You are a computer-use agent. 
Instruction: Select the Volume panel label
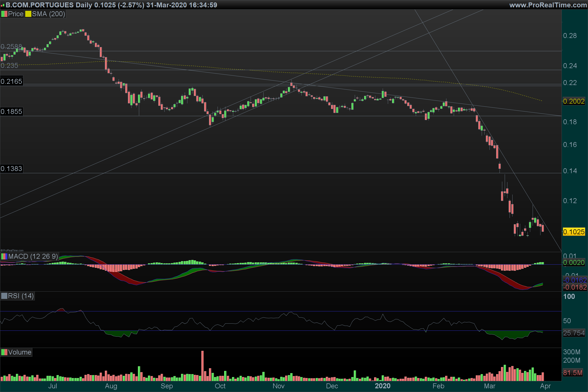[x=20, y=352]
